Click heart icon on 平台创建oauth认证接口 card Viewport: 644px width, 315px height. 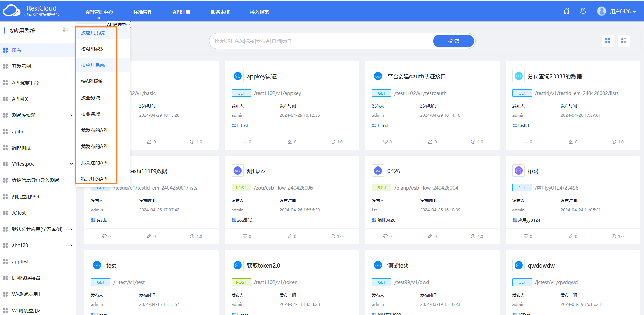coord(385,142)
